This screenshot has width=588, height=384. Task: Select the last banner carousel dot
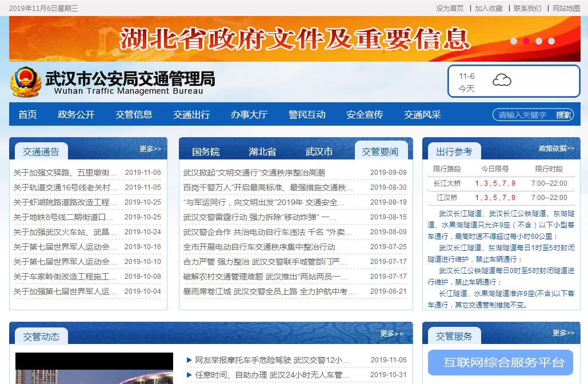tap(551, 41)
